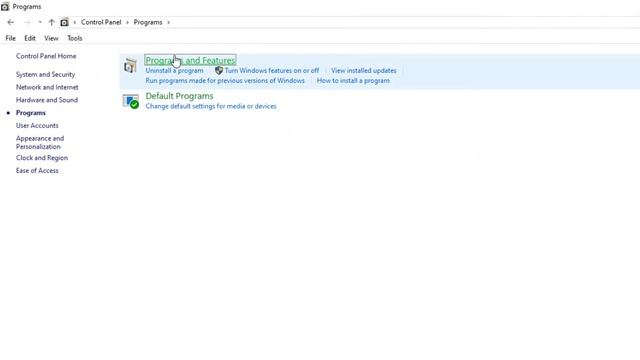This screenshot has height=360, width=640.
Task: Open Network and Internet category
Action: point(47,87)
